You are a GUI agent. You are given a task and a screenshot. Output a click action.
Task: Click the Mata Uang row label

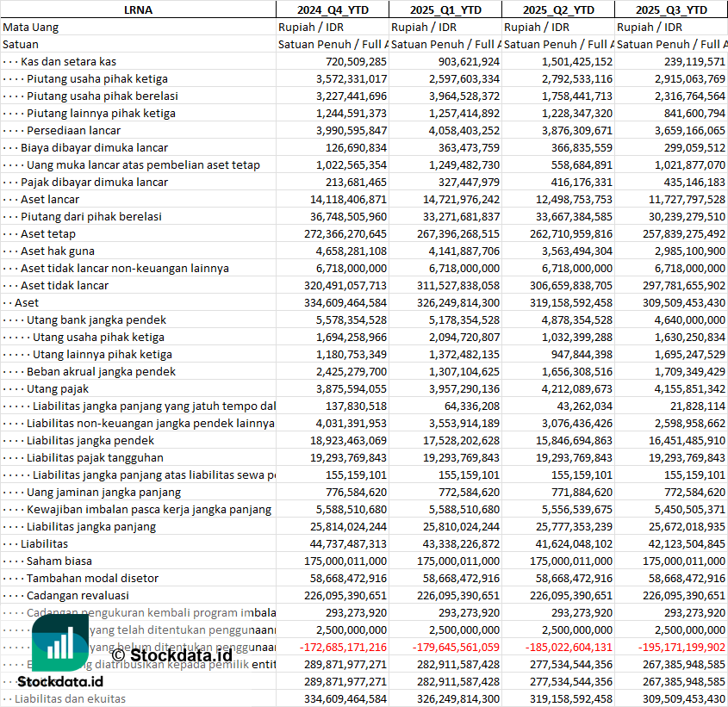pyautogui.click(x=31, y=27)
